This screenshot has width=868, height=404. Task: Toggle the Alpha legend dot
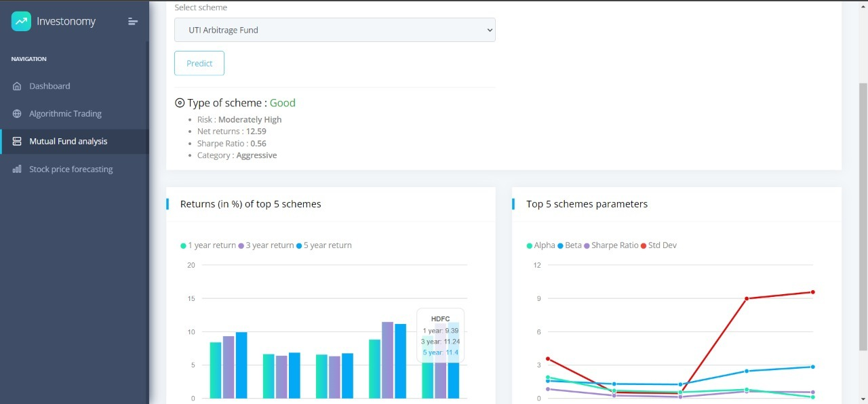[530, 245]
